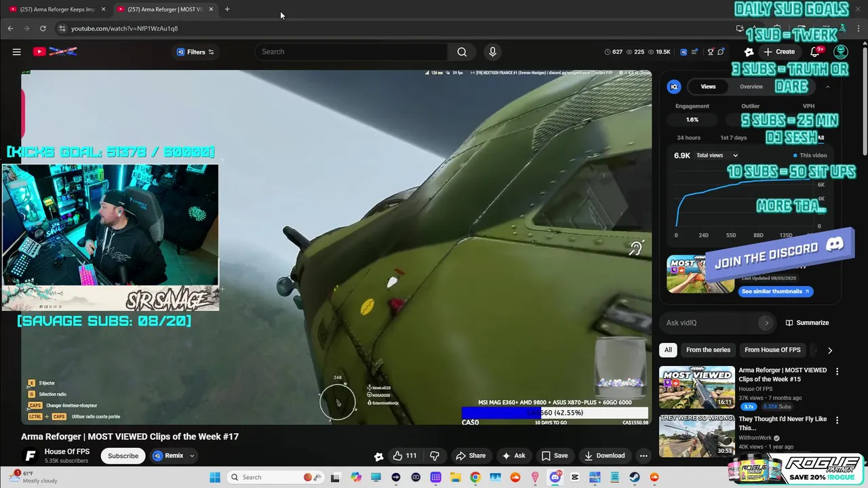Image resolution: width=868 pixels, height=488 pixels.
Task: Click the browser address bar URL
Action: [125, 28]
